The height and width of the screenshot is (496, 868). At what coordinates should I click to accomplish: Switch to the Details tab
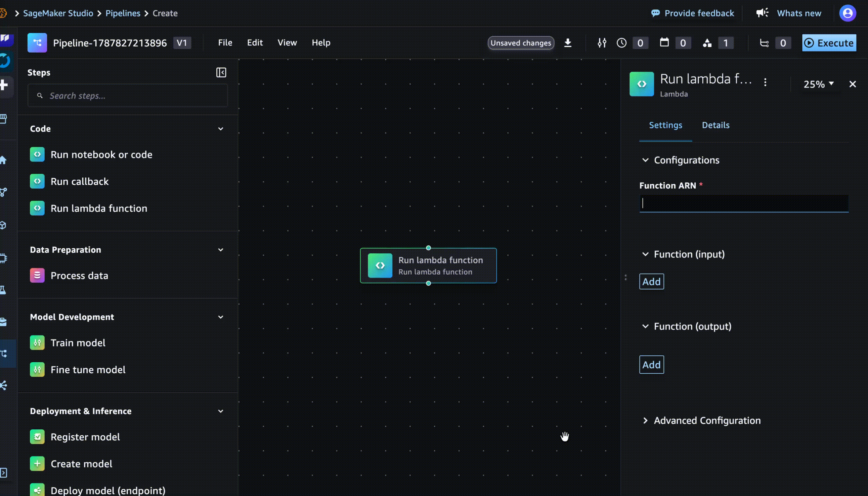tap(715, 125)
